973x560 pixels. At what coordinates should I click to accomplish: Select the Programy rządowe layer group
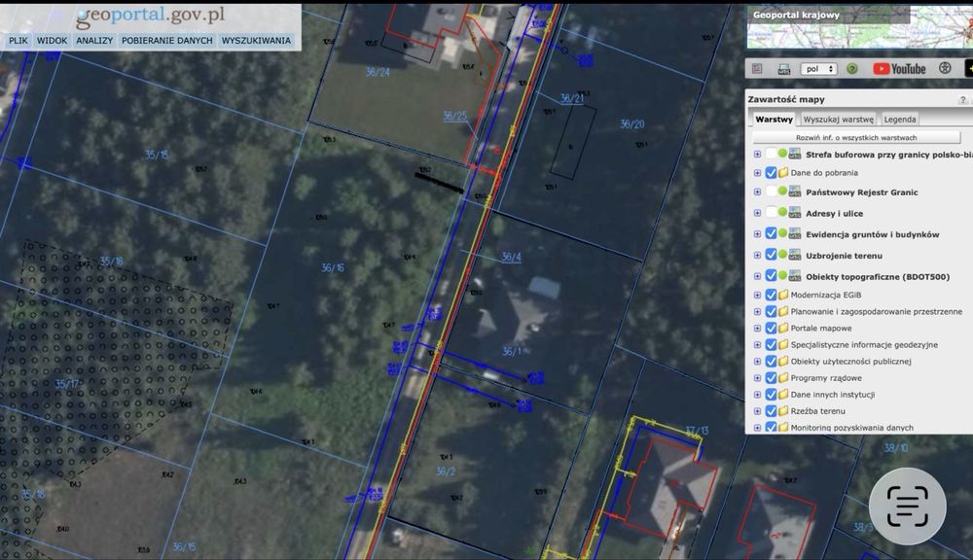coord(826,377)
